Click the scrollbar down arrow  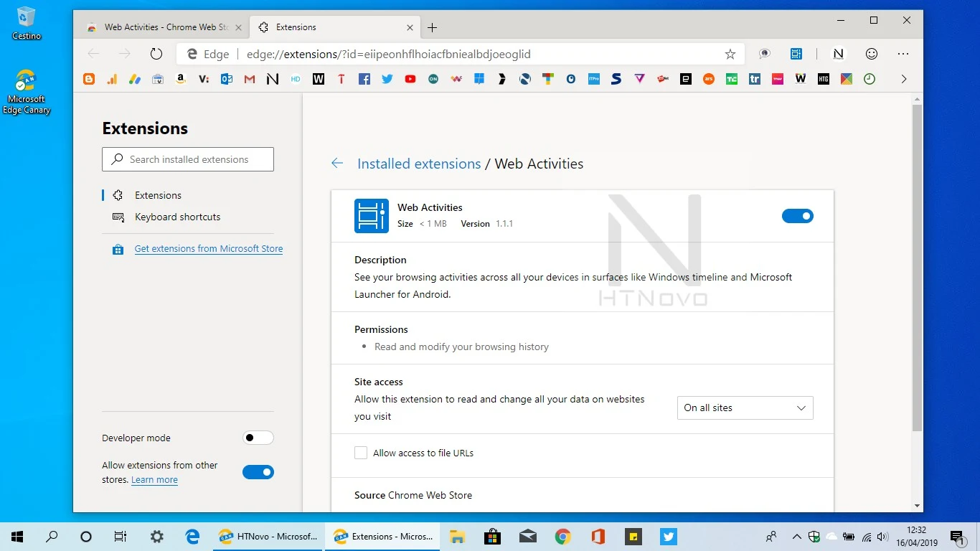pos(917,506)
